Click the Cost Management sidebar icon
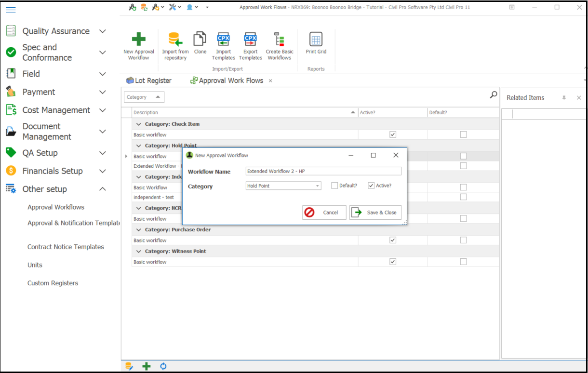The width and height of the screenshot is (588, 373). point(11,110)
